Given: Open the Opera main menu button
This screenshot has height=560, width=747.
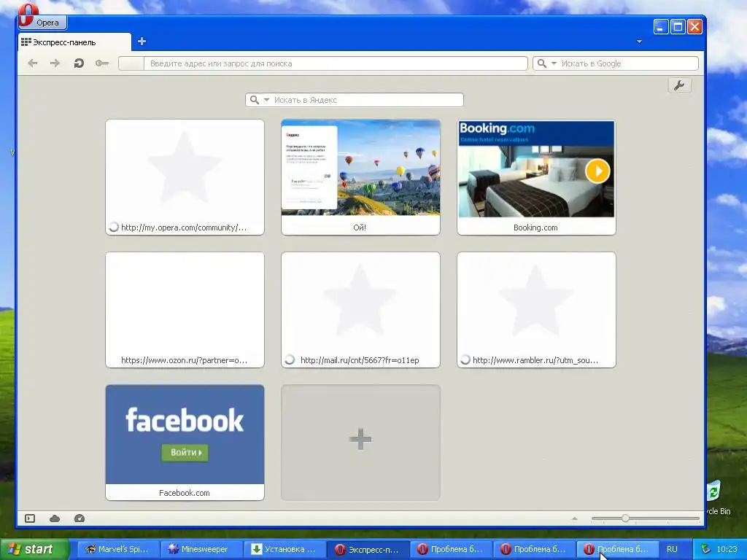Looking at the screenshot, I should point(42,22).
